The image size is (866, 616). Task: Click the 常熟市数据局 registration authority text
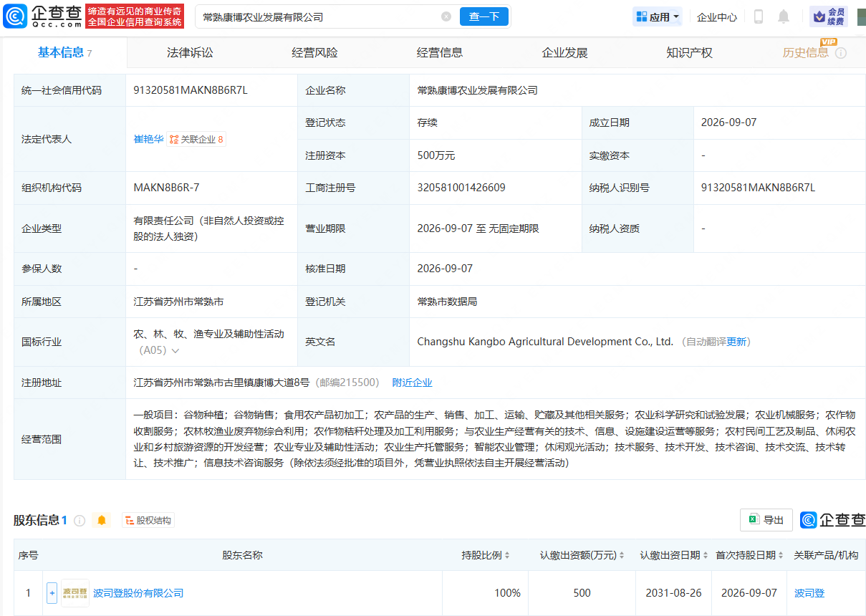[x=447, y=302]
